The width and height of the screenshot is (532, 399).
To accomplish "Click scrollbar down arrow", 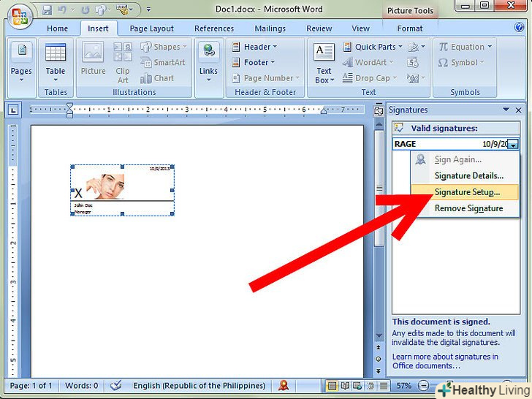I will pos(379,335).
